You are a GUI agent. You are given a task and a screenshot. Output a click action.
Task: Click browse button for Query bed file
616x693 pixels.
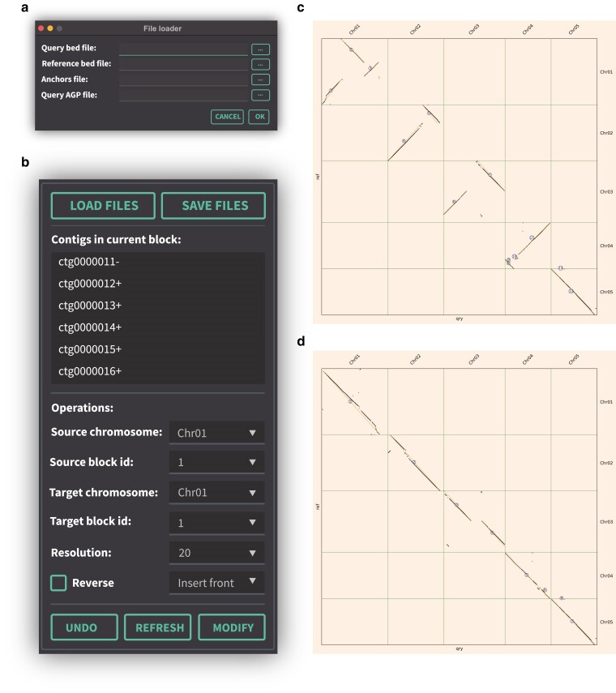[260, 49]
